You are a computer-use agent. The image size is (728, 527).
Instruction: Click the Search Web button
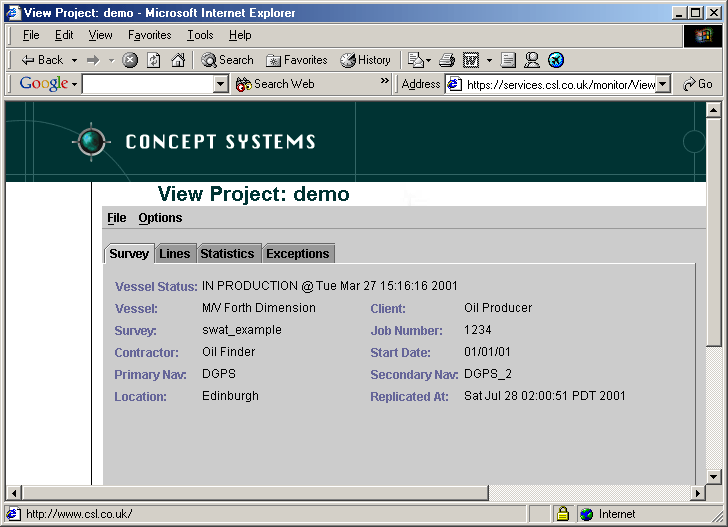click(x=275, y=85)
